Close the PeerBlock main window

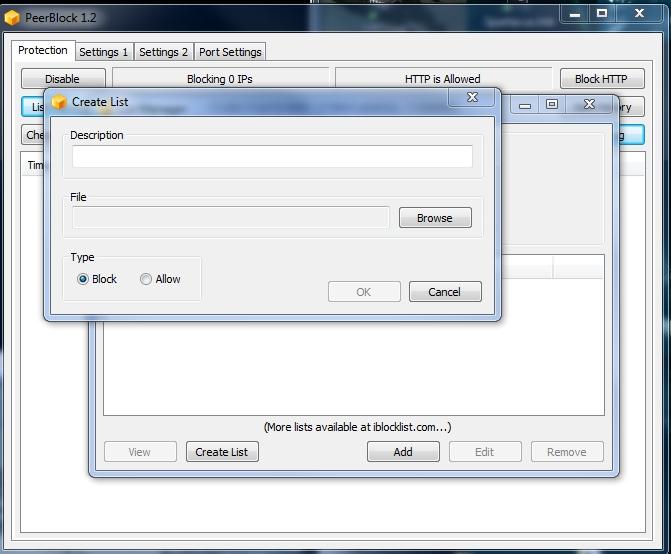[x=639, y=14]
